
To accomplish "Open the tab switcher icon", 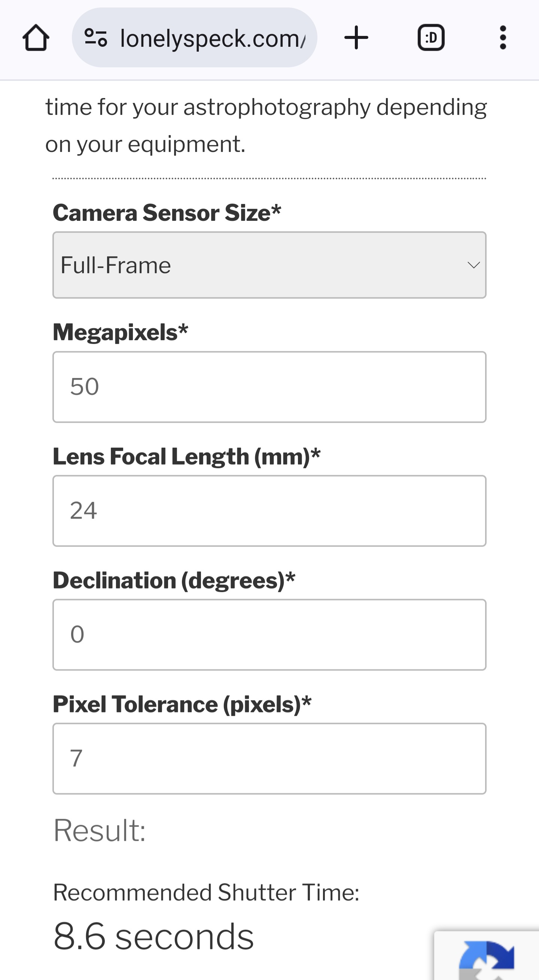I will click(x=431, y=38).
